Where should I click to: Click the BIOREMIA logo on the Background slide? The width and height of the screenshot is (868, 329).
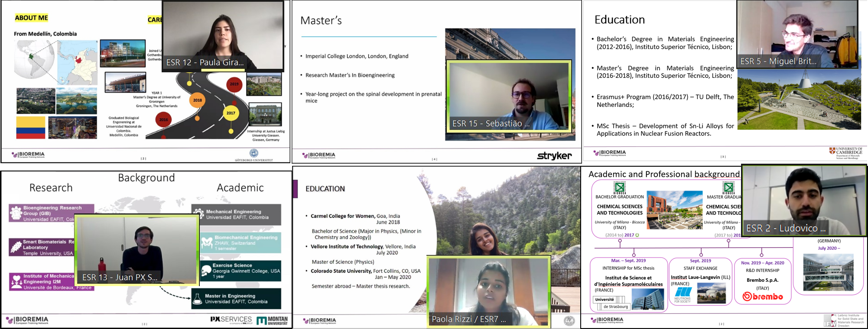pyautogui.click(x=27, y=320)
